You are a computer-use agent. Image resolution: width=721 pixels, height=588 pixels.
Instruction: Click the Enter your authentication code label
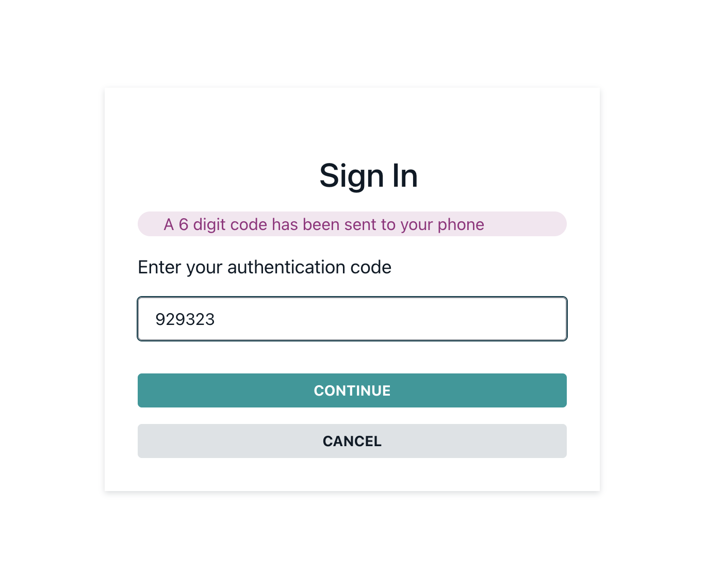pos(265,267)
